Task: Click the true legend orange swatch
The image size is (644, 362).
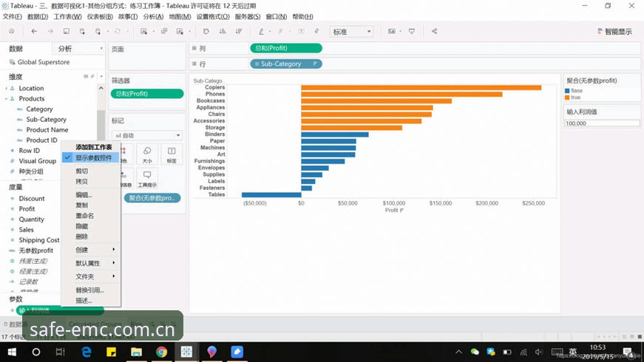Action: point(567,98)
